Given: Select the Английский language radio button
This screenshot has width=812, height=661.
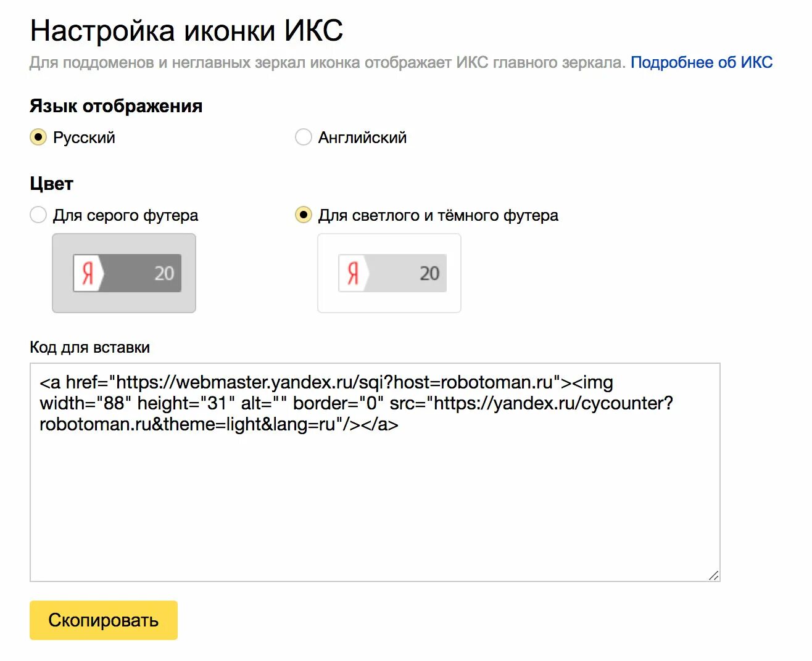Looking at the screenshot, I should click(x=304, y=137).
